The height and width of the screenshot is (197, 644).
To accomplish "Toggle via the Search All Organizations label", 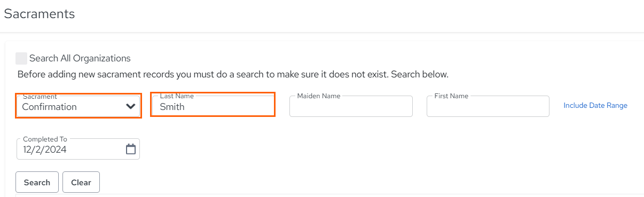I will coord(80,58).
